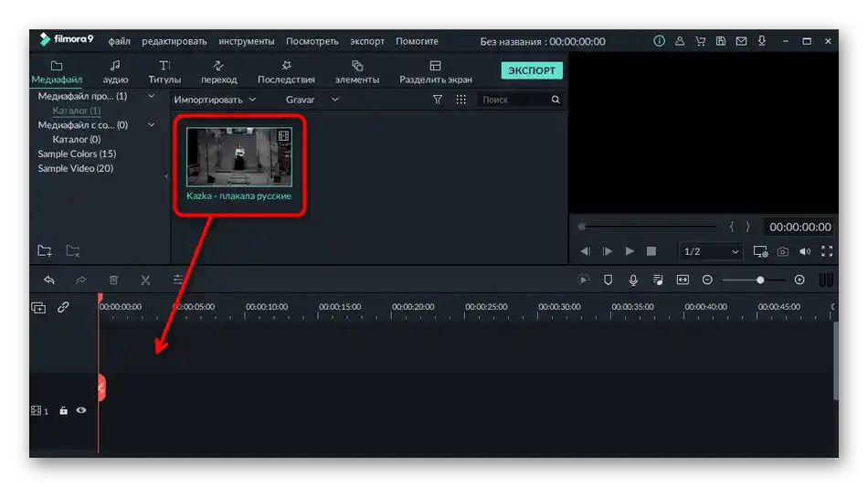Switch to the переход tab
The height and width of the screenshot is (487, 868).
(218, 72)
